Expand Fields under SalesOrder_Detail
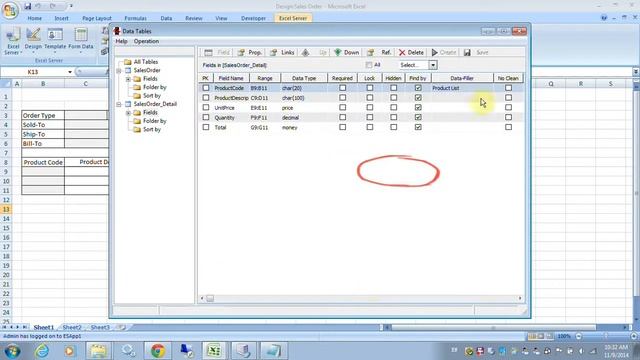The height and width of the screenshot is (360, 640). tap(128, 113)
